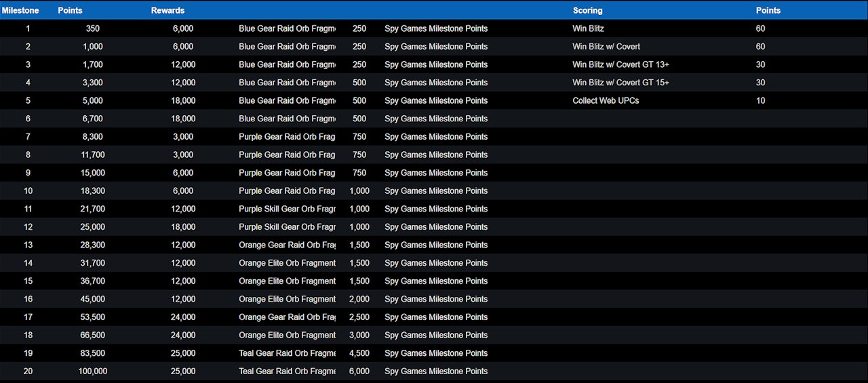The image size is (868, 383).
Task: Select the Teal Gear Raid Orb in milestone 19
Action: coord(287,353)
